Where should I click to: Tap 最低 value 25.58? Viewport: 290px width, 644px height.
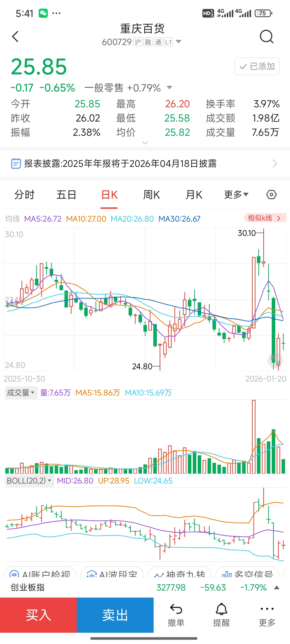point(177,118)
